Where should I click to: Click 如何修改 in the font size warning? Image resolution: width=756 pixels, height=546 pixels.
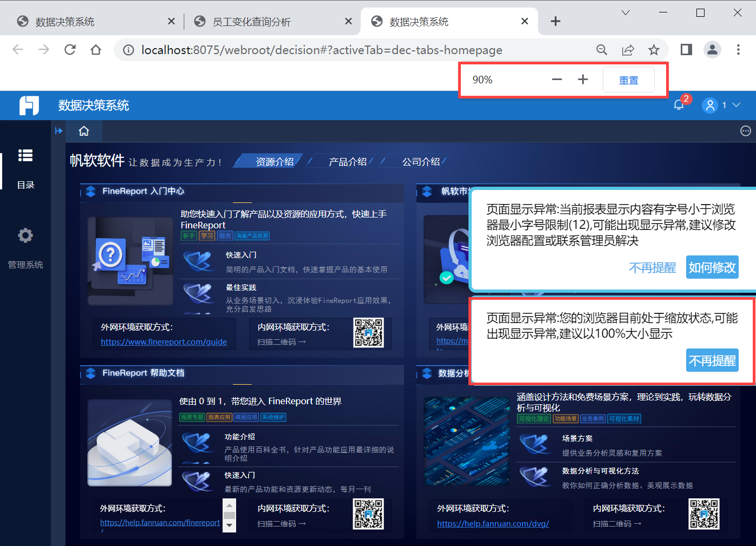point(712,267)
